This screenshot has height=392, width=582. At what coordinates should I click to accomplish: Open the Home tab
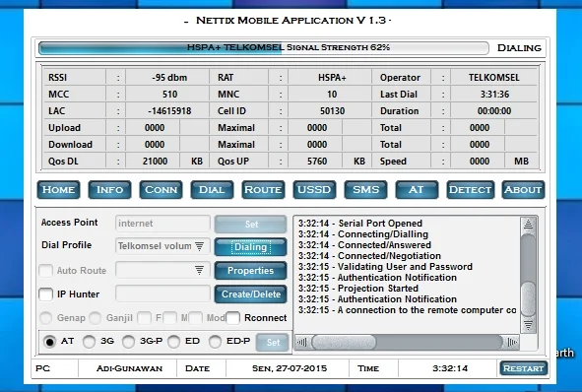coord(58,190)
